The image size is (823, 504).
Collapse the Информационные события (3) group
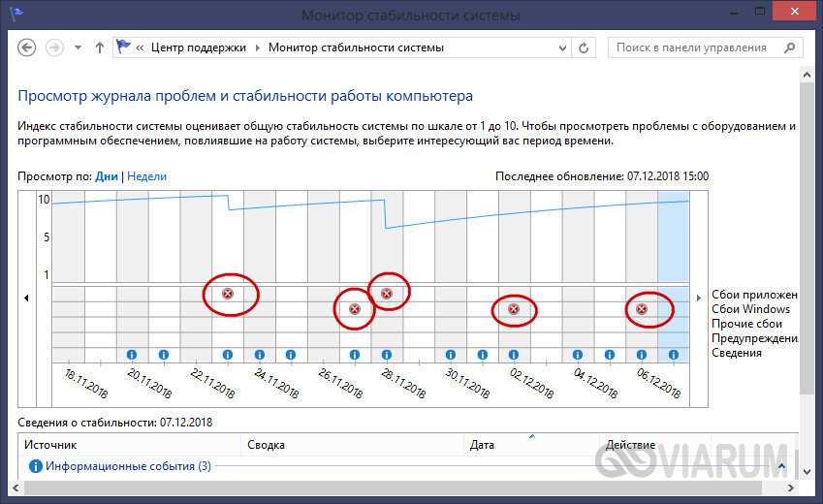[781, 466]
